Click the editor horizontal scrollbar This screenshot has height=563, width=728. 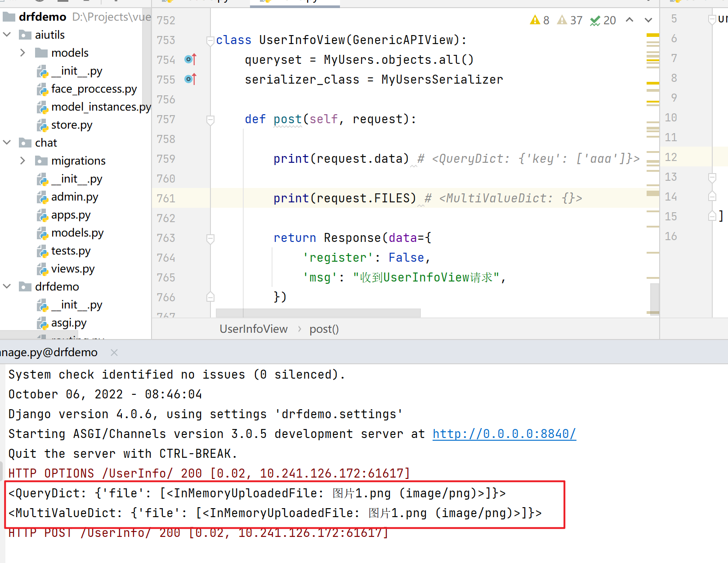[x=318, y=313]
